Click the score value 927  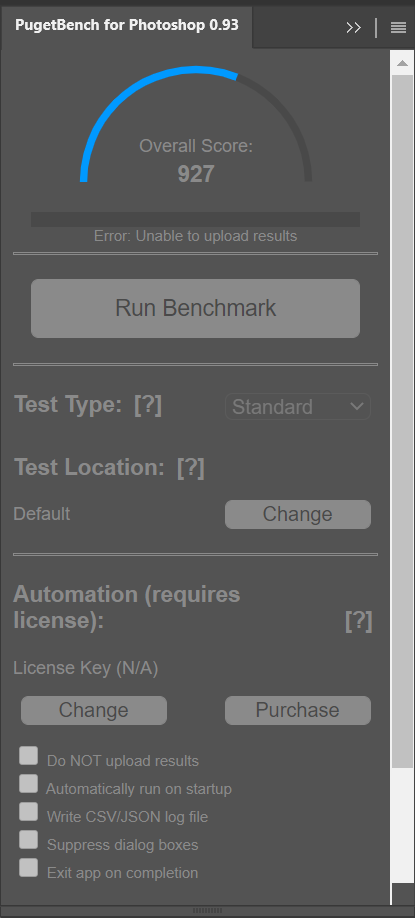tap(196, 174)
